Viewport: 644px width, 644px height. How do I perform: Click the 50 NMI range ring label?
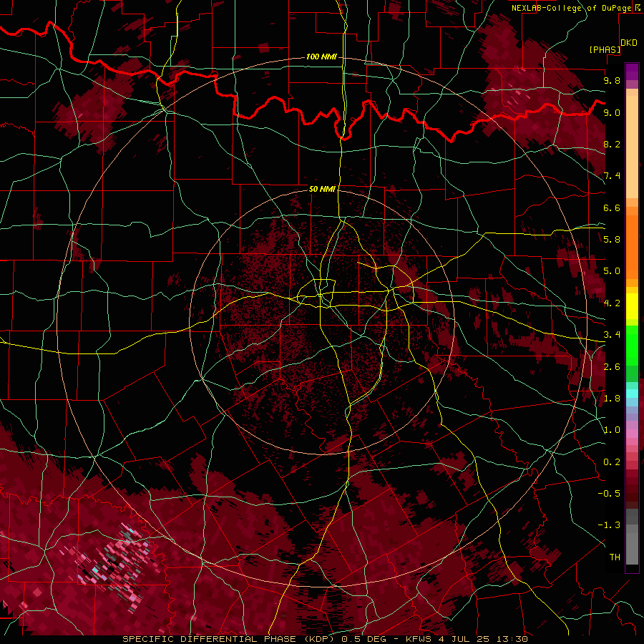click(322, 189)
